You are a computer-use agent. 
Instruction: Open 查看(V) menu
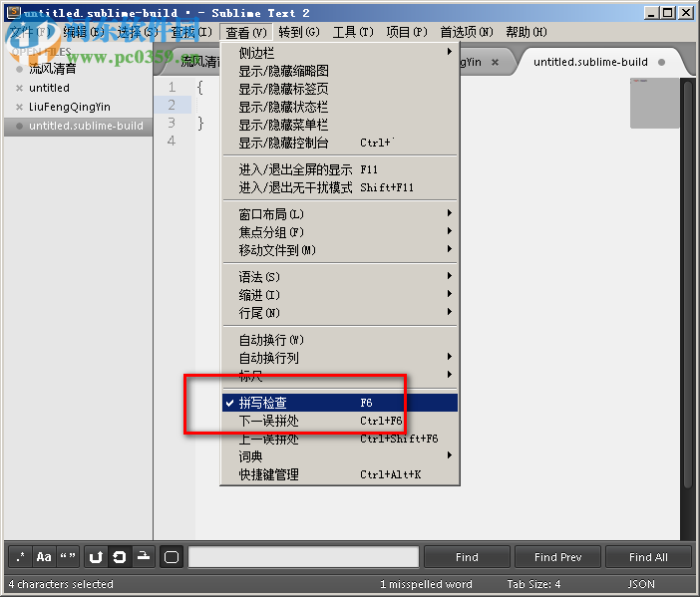point(246,32)
